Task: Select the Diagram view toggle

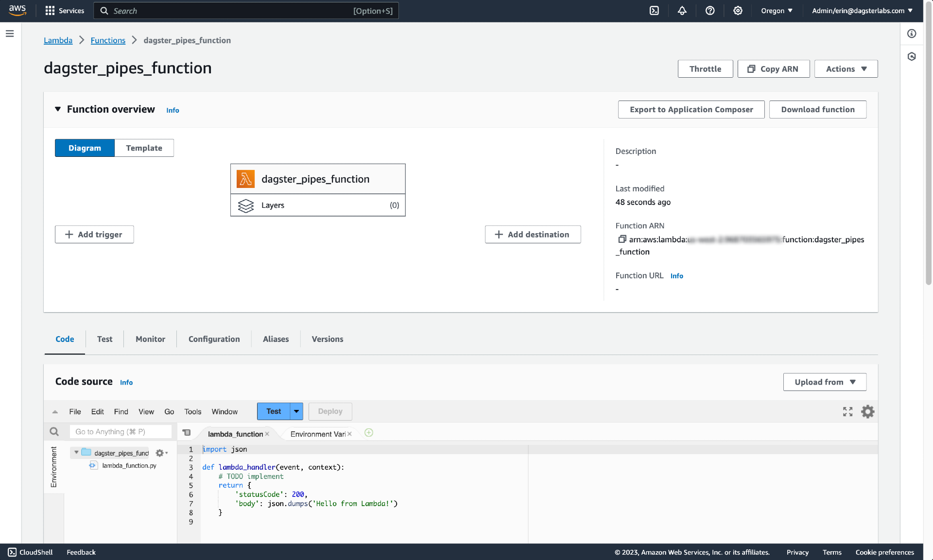Action: tap(85, 148)
